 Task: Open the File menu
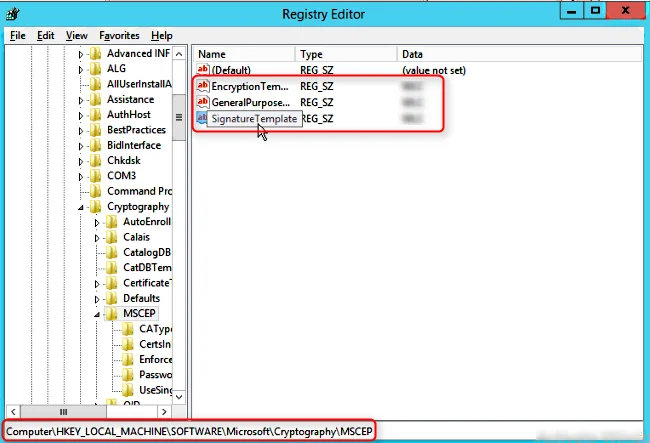click(17, 36)
